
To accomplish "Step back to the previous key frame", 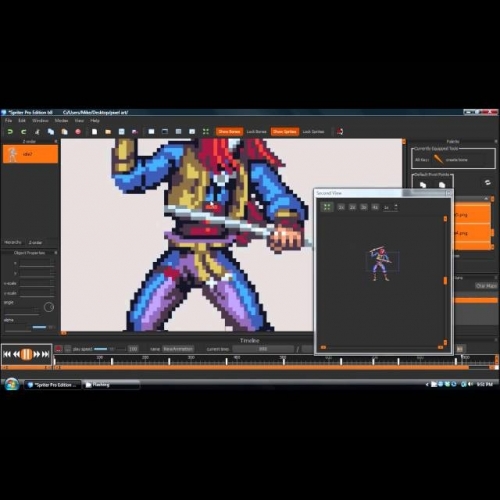I will (x=16, y=354).
